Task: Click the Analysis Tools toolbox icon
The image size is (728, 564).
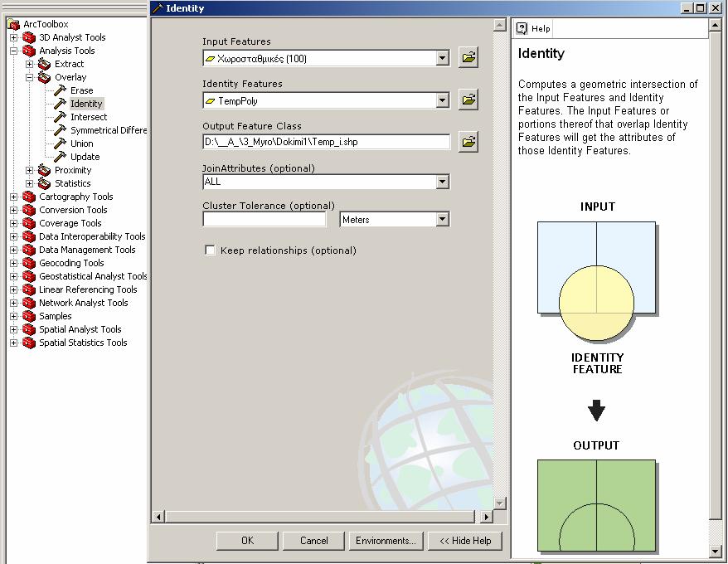Action: [29, 51]
